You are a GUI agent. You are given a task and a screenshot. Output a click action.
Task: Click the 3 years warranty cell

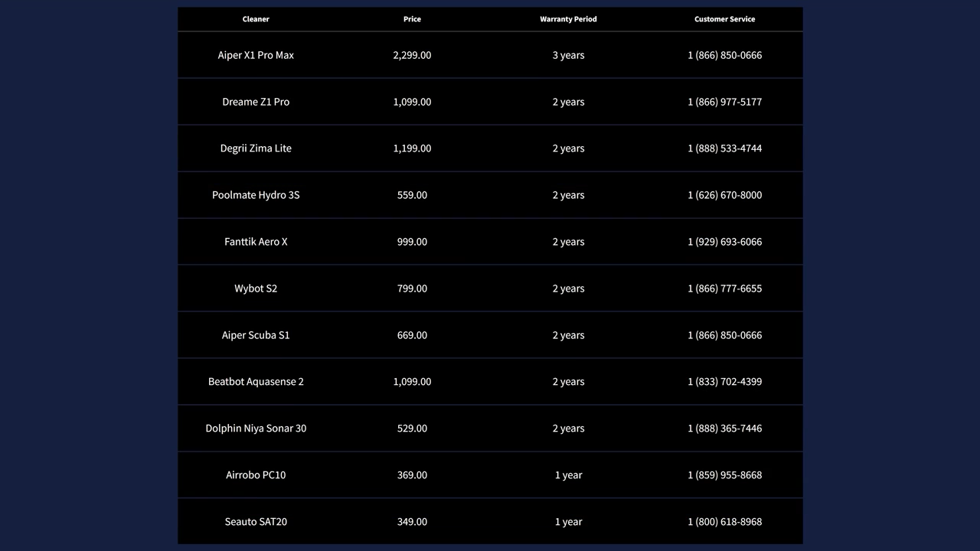(568, 55)
